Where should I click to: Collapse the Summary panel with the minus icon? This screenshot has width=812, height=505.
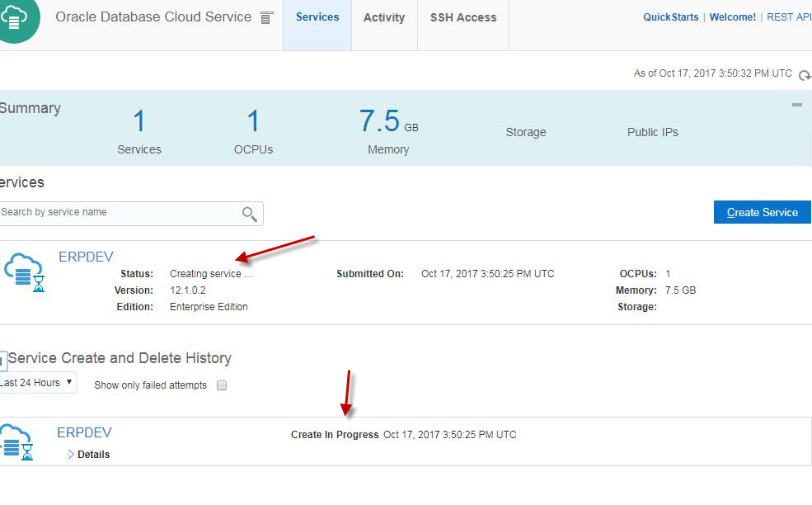(797, 105)
